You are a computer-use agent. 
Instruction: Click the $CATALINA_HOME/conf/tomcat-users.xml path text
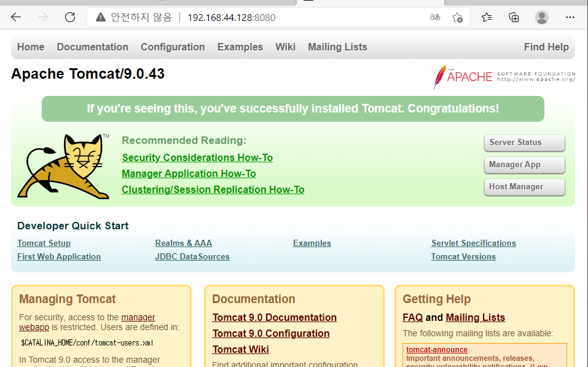point(87,342)
